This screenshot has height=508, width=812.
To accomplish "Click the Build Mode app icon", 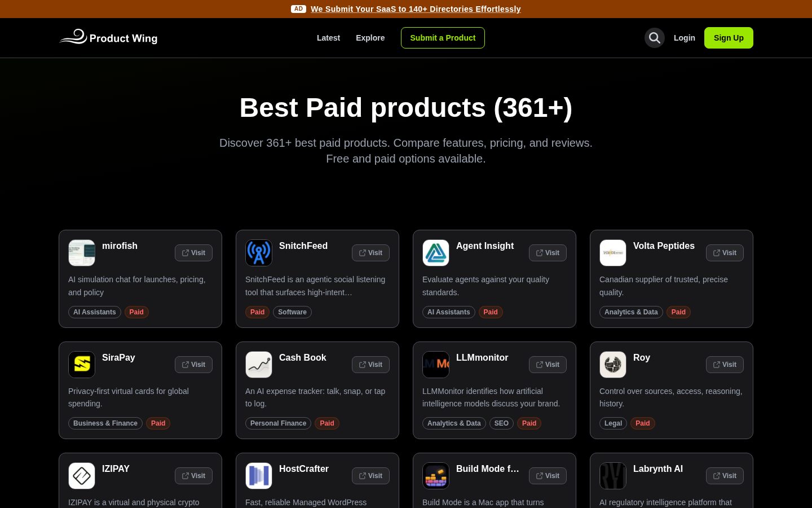I will (x=436, y=476).
